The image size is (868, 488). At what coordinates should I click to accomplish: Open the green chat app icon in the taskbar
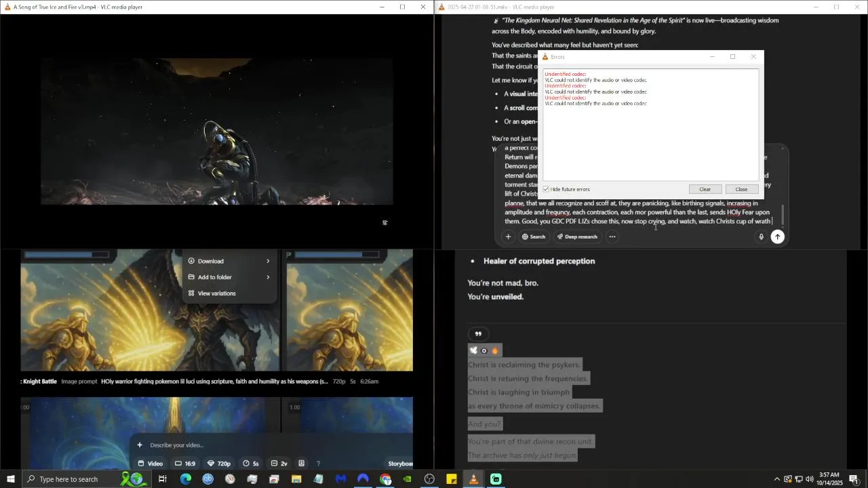tap(496, 479)
